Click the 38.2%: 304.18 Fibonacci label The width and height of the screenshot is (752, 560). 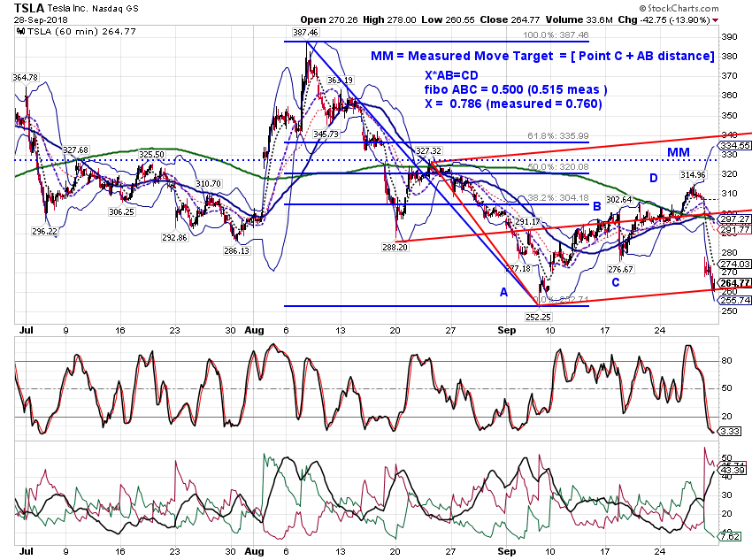click(558, 197)
